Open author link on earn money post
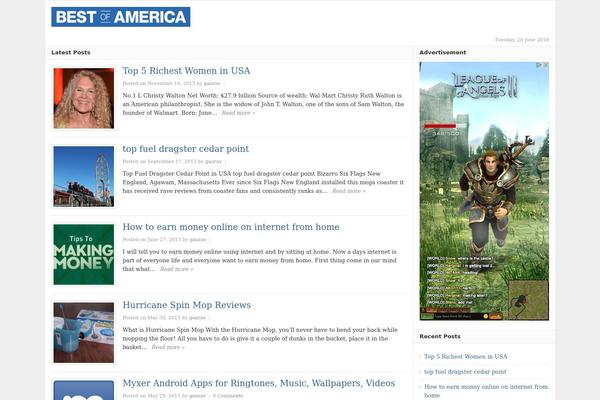 tap(198, 240)
